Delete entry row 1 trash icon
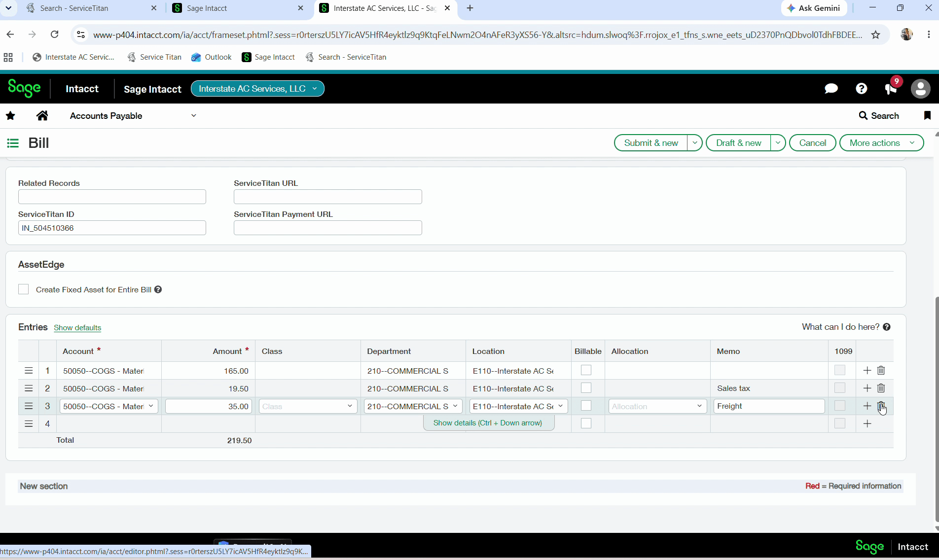Image resolution: width=939 pixels, height=560 pixels. [881, 370]
